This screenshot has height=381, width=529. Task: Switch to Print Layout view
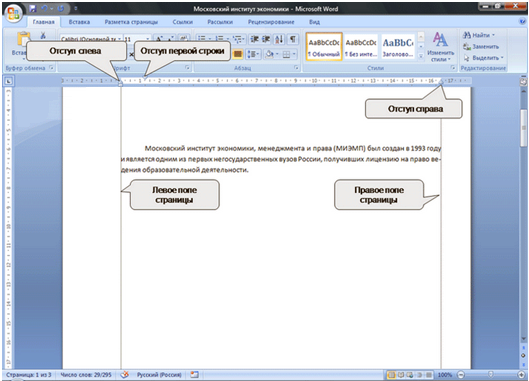pos(391,375)
